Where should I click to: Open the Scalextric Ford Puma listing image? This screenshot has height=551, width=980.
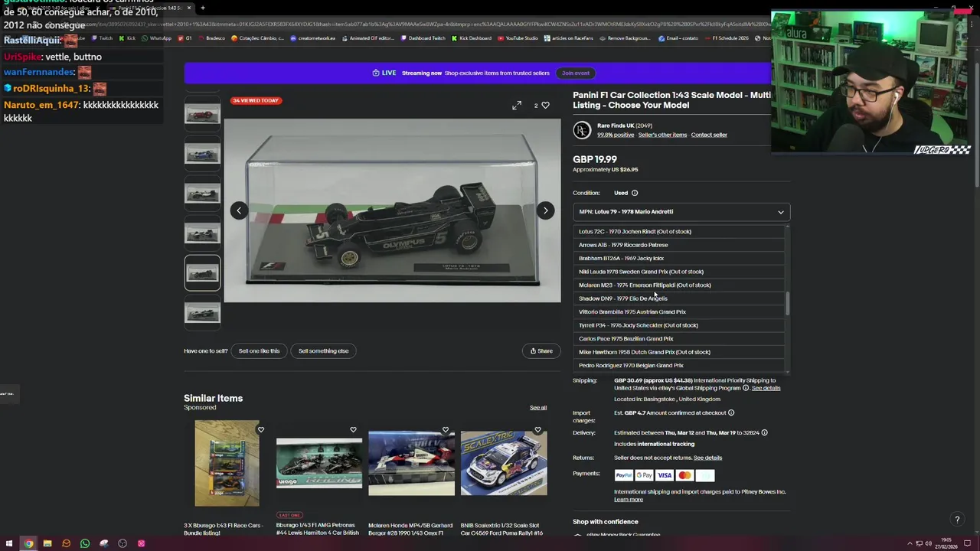(504, 463)
